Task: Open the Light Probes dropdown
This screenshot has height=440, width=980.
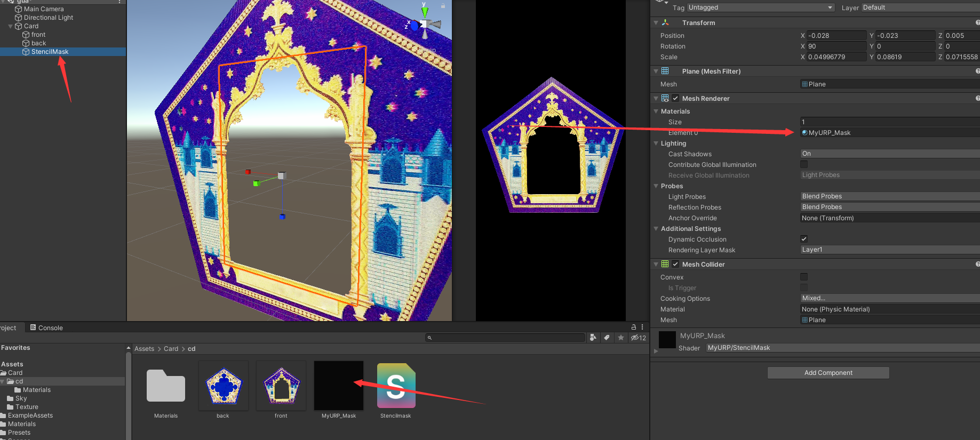Action: point(890,196)
